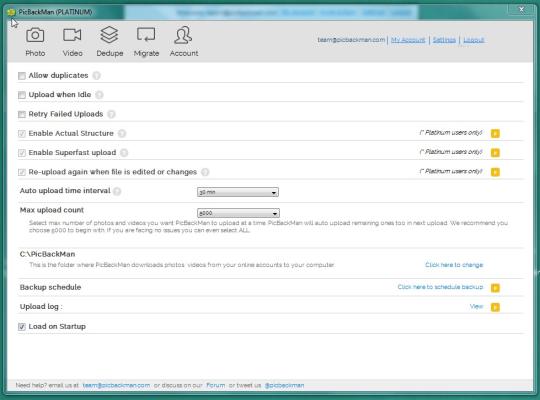This screenshot has height=400, width=540.
Task: Click yellow Platinum badge on Enable Superfast upload row
Action: [x=495, y=153]
